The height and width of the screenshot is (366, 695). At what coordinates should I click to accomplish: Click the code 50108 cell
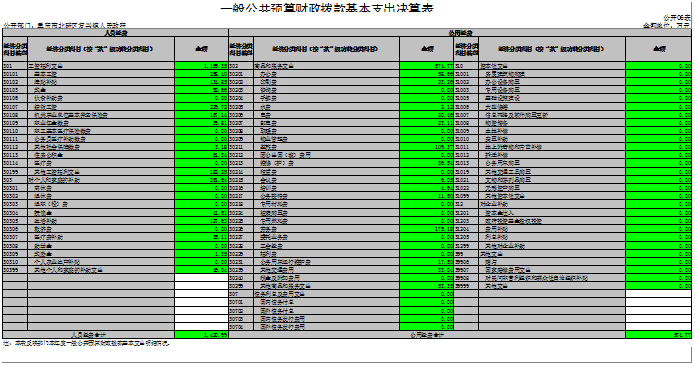pyautogui.click(x=15, y=115)
